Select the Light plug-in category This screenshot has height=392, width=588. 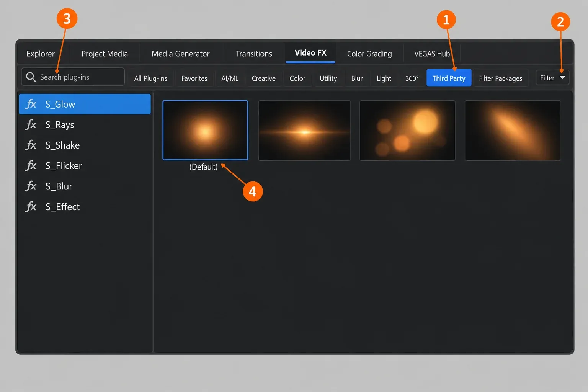coord(384,78)
